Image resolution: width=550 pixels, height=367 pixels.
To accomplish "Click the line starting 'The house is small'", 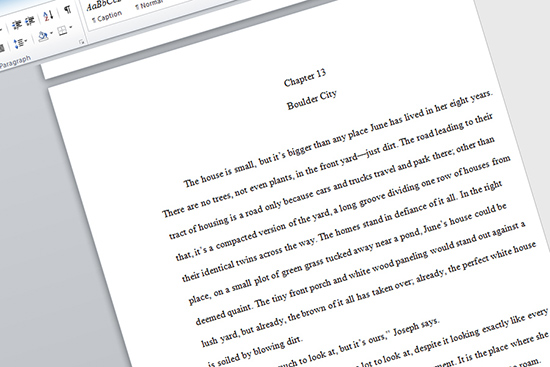I will tap(338, 138).
